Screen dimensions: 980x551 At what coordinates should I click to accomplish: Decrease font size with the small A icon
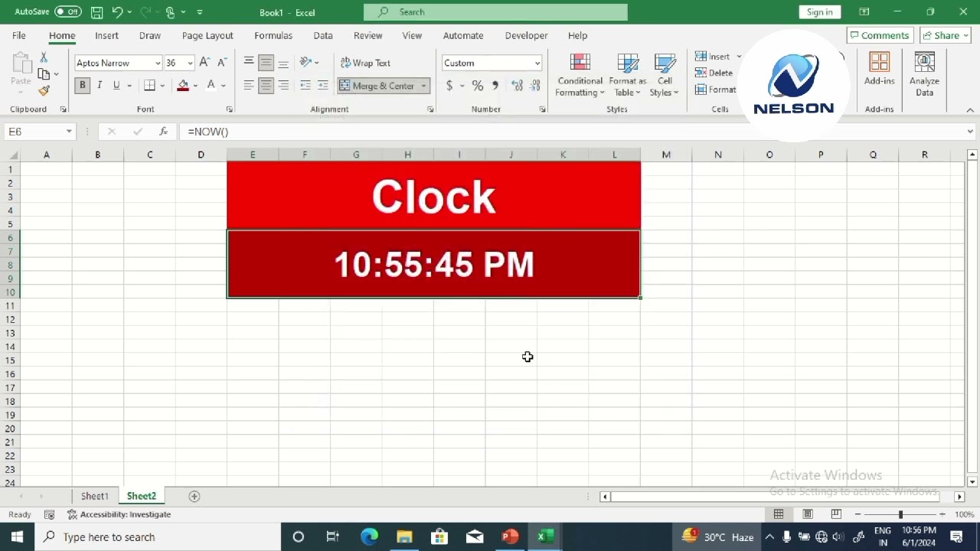pyautogui.click(x=222, y=63)
